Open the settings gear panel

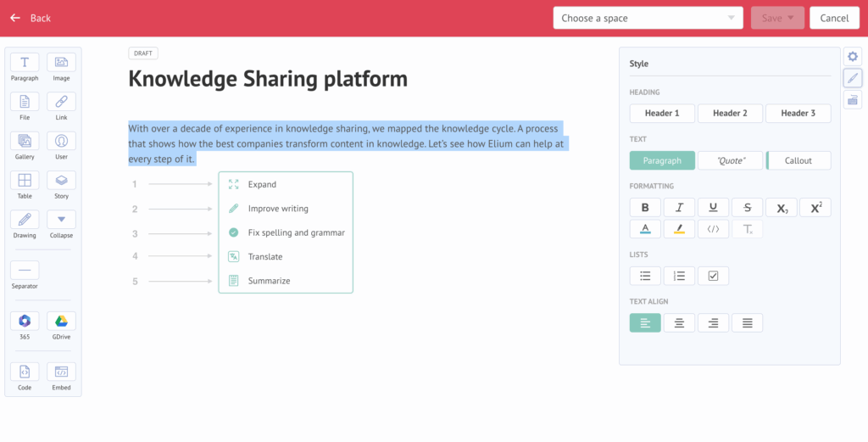point(853,56)
